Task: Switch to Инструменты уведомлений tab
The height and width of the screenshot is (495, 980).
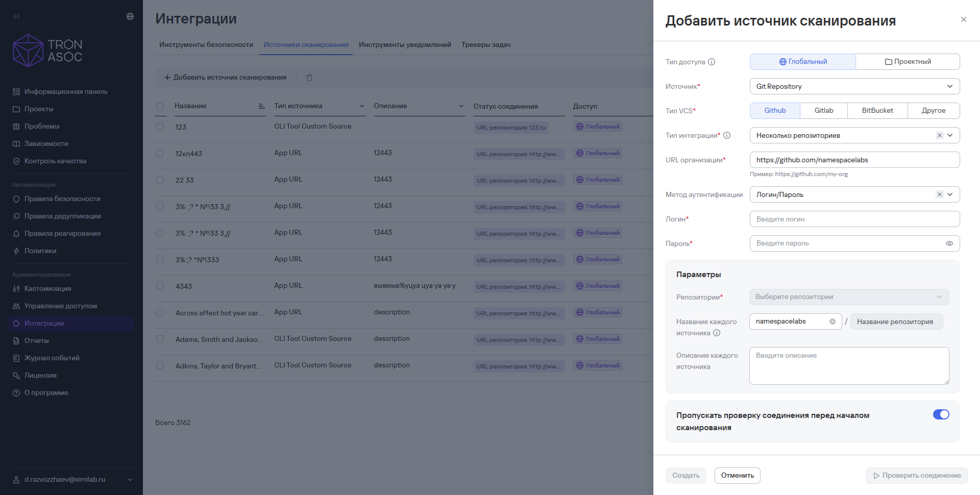Action: tap(405, 45)
